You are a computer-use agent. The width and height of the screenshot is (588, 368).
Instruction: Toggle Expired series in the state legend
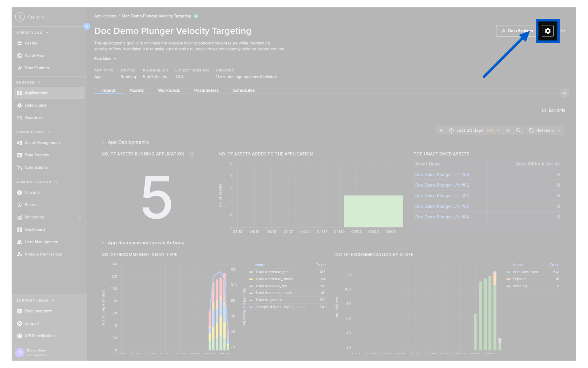click(x=519, y=279)
